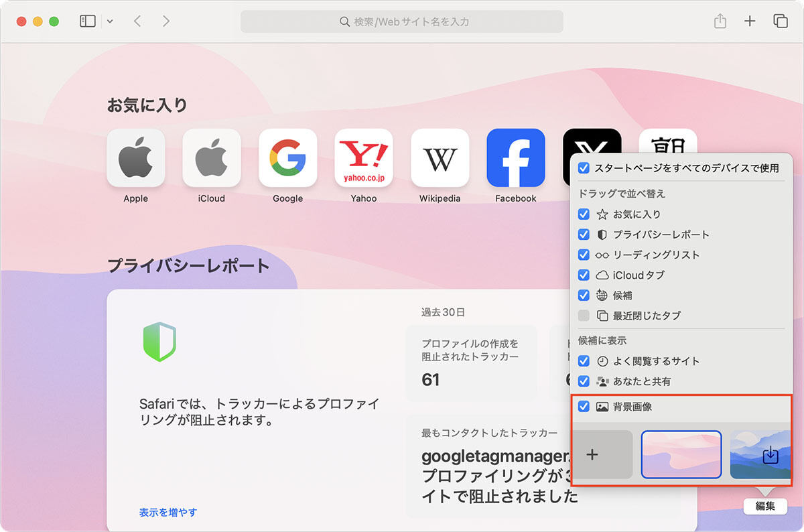804x532 pixels.
Task: Click the clock icon beside よく閲覧するサイト
Action: (x=602, y=361)
